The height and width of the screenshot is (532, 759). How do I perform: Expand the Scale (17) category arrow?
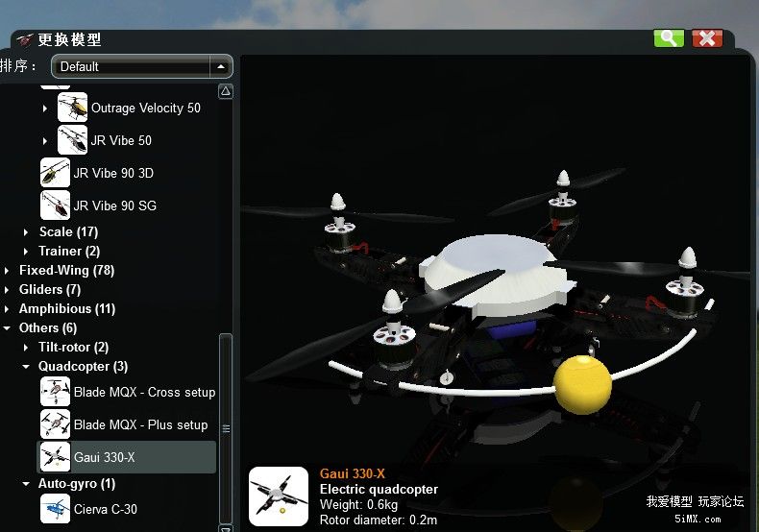25,232
